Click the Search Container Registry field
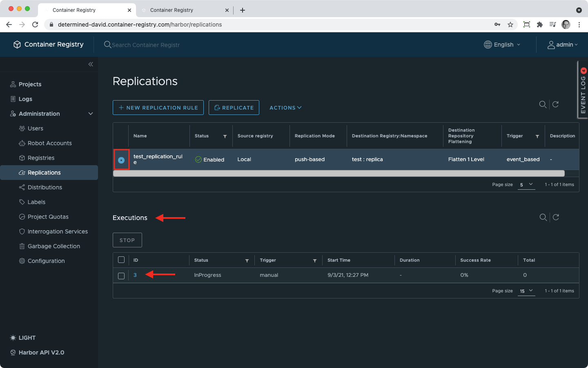Image resolution: width=588 pixels, height=368 pixels. [x=146, y=45]
